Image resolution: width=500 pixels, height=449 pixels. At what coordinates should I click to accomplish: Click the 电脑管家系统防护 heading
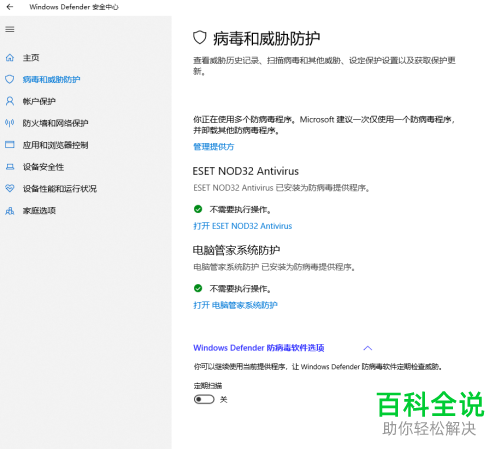click(236, 250)
